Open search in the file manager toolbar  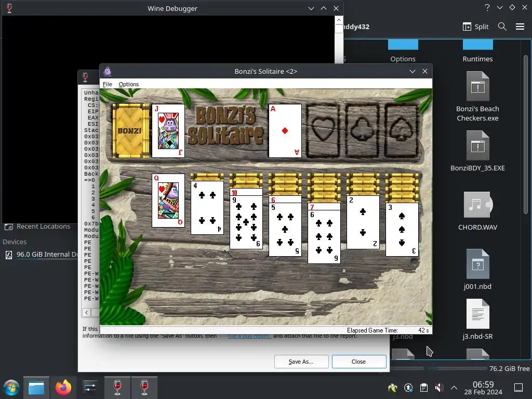tap(502, 26)
